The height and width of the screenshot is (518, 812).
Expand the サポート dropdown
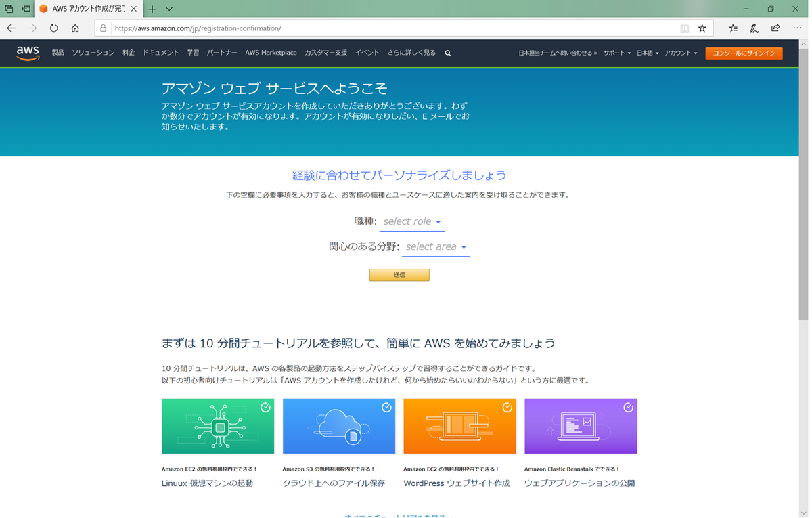[617, 53]
